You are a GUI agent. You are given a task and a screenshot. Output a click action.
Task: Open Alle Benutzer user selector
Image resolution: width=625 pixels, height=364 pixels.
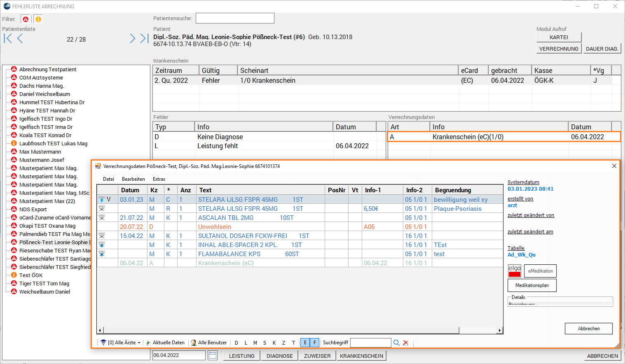pyautogui.click(x=209, y=343)
